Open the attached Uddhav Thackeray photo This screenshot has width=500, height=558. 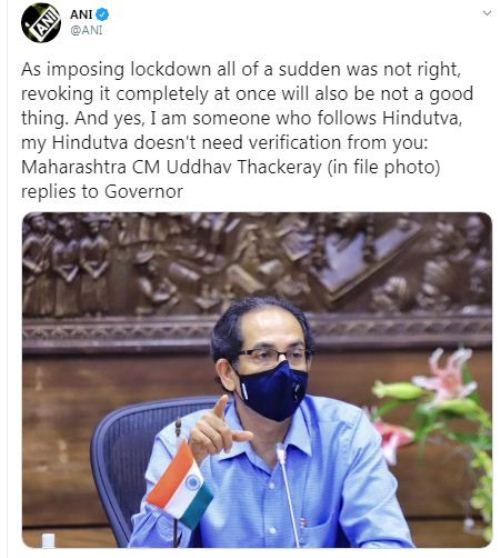tap(257, 380)
